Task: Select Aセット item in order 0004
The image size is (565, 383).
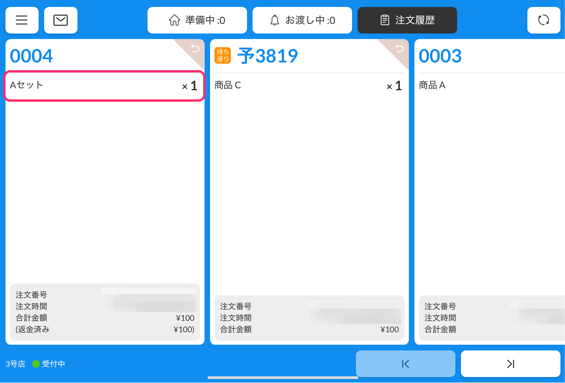Action: click(x=104, y=86)
